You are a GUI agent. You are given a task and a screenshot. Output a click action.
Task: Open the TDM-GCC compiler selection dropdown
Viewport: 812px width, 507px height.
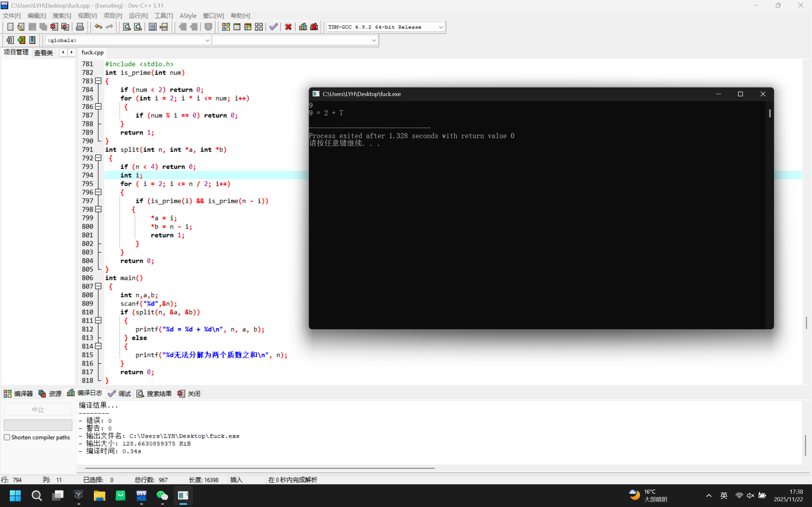click(x=441, y=27)
